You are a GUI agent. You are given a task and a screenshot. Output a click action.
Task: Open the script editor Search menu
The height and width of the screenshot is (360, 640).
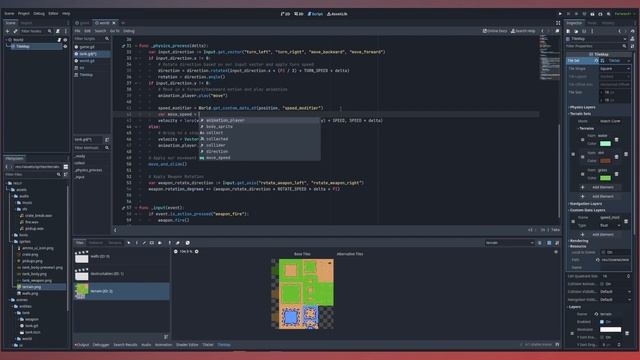(x=100, y=31)
